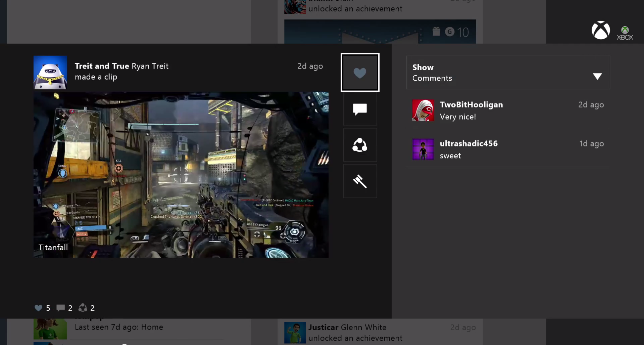Click the likes count heart showing 5

coord(42,308)
